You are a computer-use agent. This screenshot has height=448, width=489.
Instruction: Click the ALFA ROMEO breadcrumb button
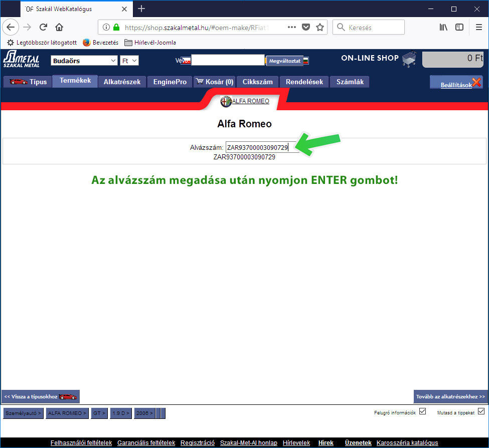coord(67,413)
